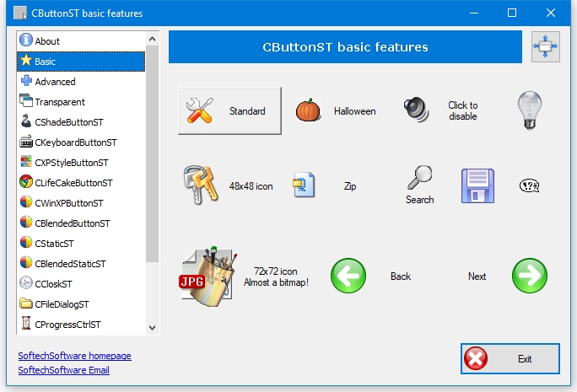Click the green Next arrow icon

tap(530, 276)
